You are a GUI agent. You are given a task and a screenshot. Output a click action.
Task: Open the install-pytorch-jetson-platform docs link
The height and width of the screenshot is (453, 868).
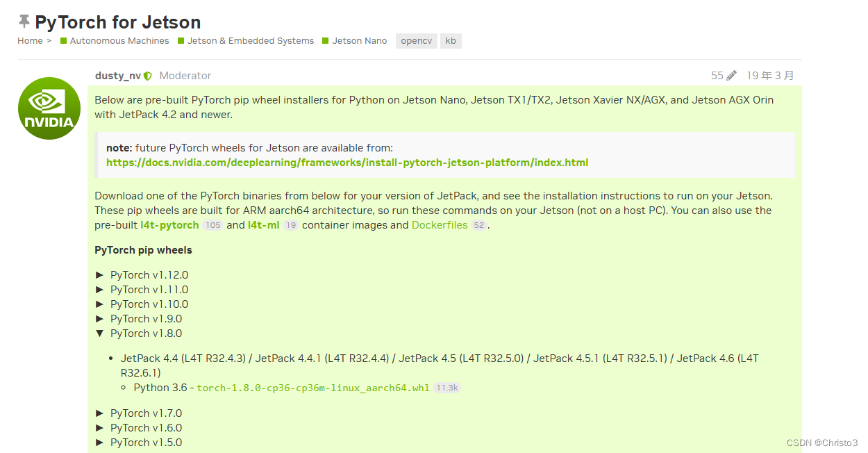347,163
